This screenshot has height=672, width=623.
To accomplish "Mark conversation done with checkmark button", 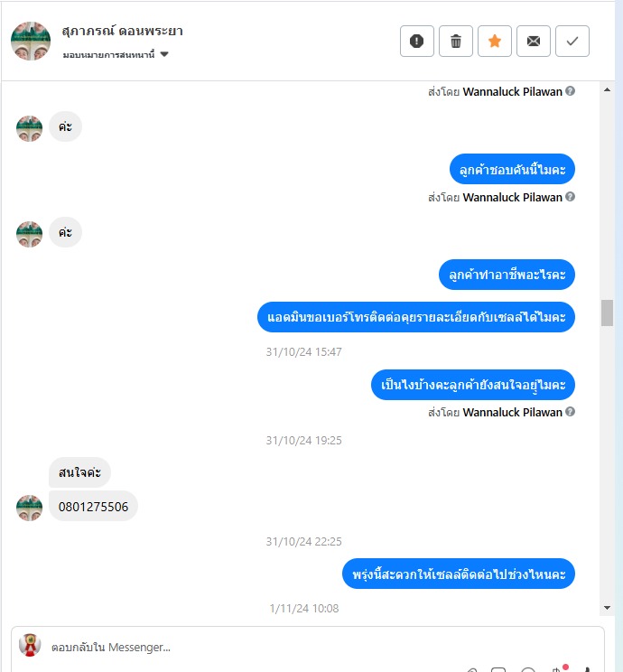I will pos(572,42).
